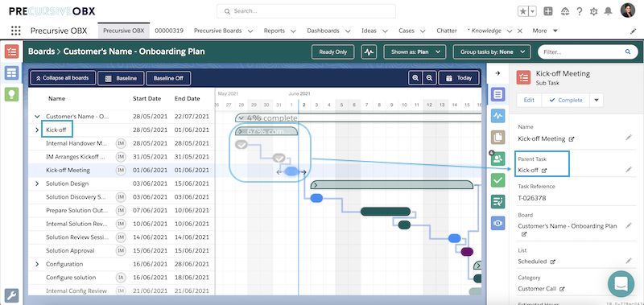This screenshot has height=305, width=644.
Task: Open the chat bubble widget
Action: click(621, 283)
